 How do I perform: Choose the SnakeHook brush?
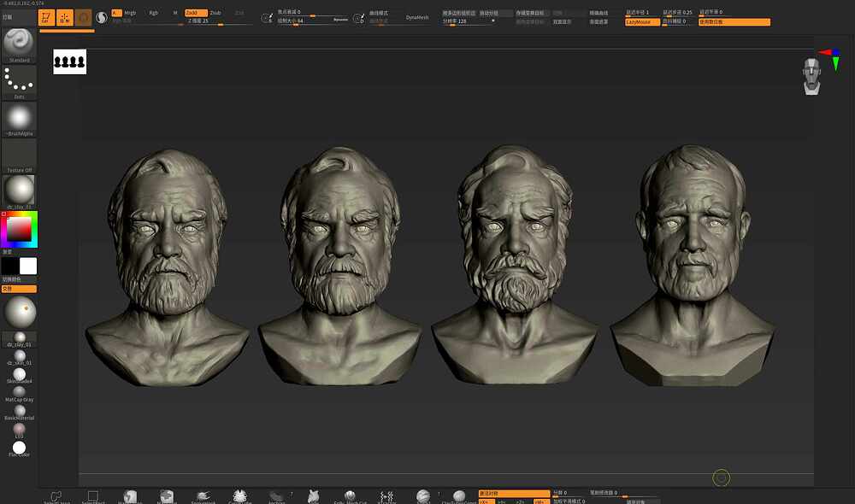(203, 497)
